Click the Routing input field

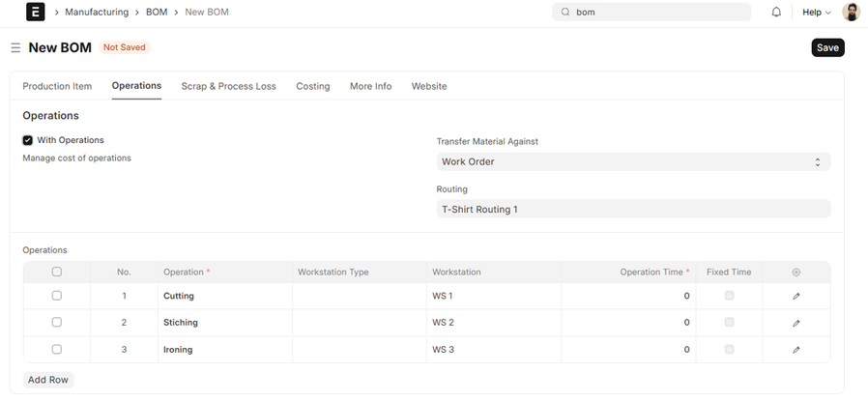pyautogui.click(x=632, y=209)
